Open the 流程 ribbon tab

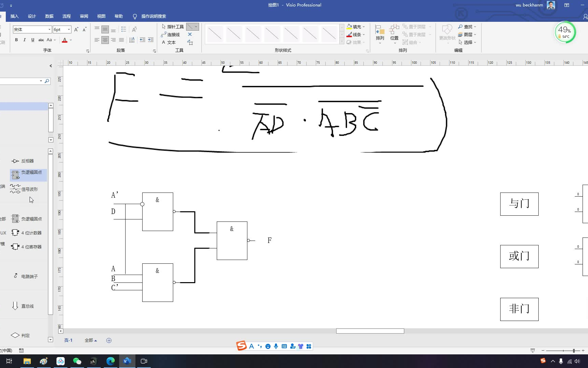pos(66,16)
